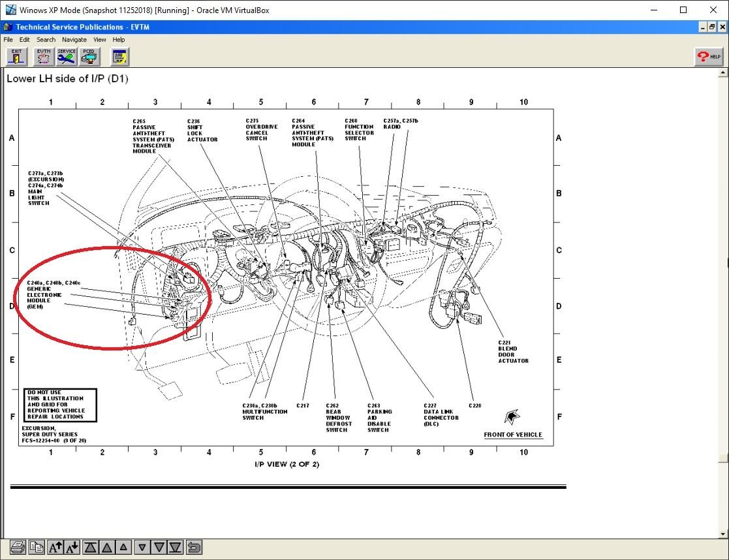The image size is (729, 560).
Task: Open the Navigate menu
Action: point(74,39)
